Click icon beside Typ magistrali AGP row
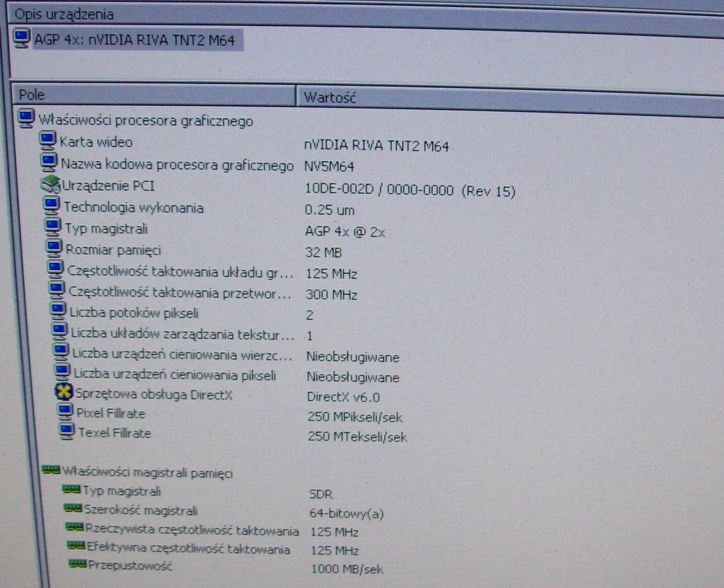This screenshot has width=724, height=588. pos(53,227)
